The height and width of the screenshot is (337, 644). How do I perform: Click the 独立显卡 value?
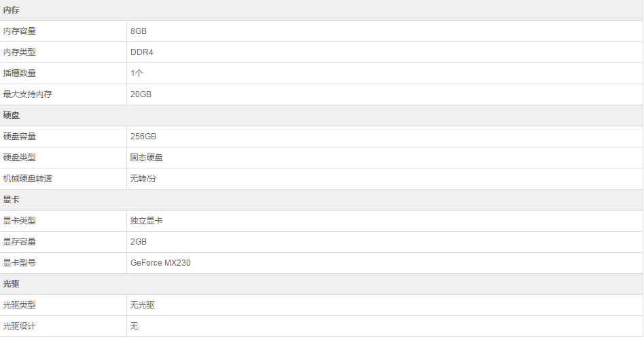point(147,221)
